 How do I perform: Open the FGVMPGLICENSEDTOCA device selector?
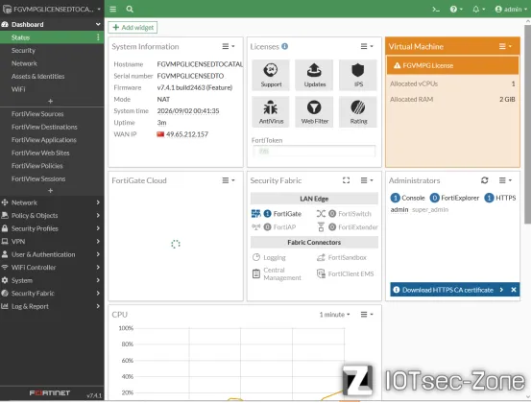pyautogui.click(x=52, y=10)
